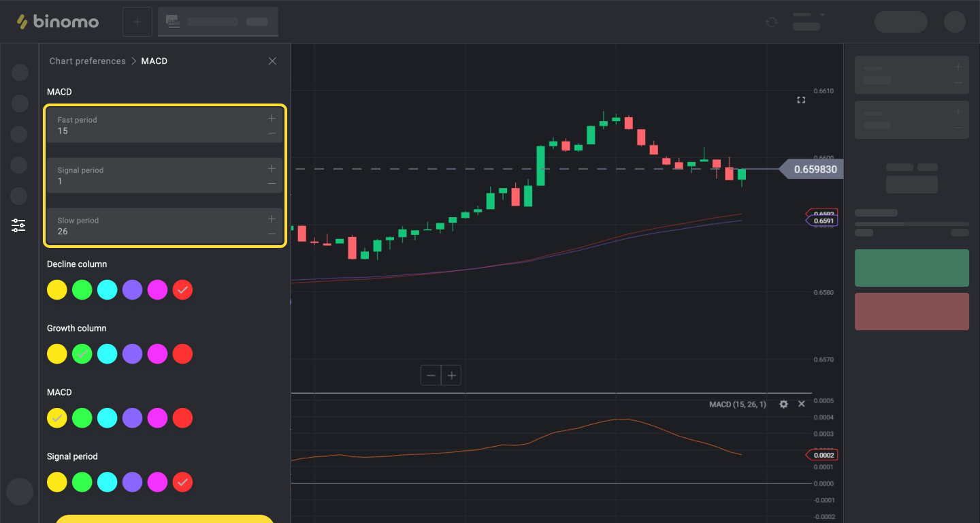980x523 pixels.
Task: Pick magenta for Signal period color
Action: click(157, 482)
